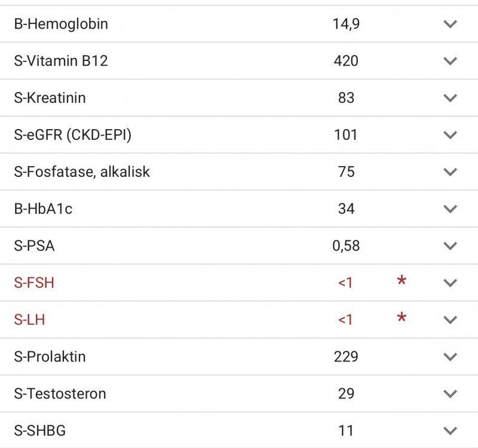The width and height of the screenshot is (478, 448).
Task: Expand the S-Testosteron chevron
Action: pyautogui.click(x=450, y=394)
